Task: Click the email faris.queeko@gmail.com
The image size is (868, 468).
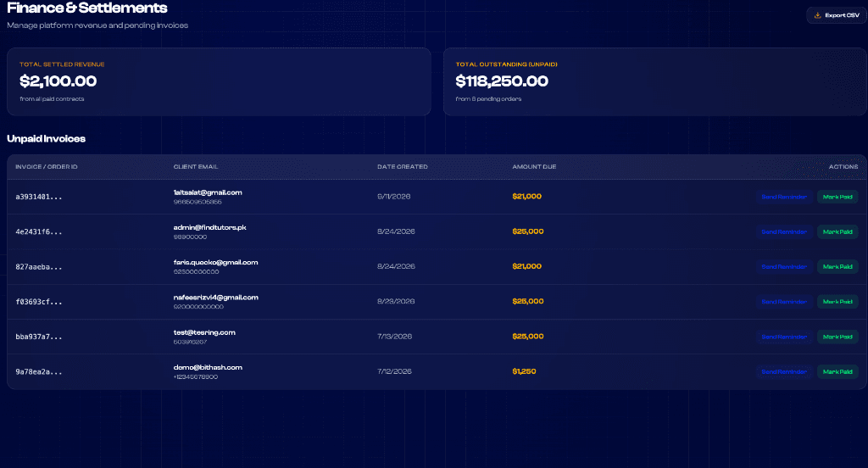Action: pyautogui.click(x=215, y=262)
